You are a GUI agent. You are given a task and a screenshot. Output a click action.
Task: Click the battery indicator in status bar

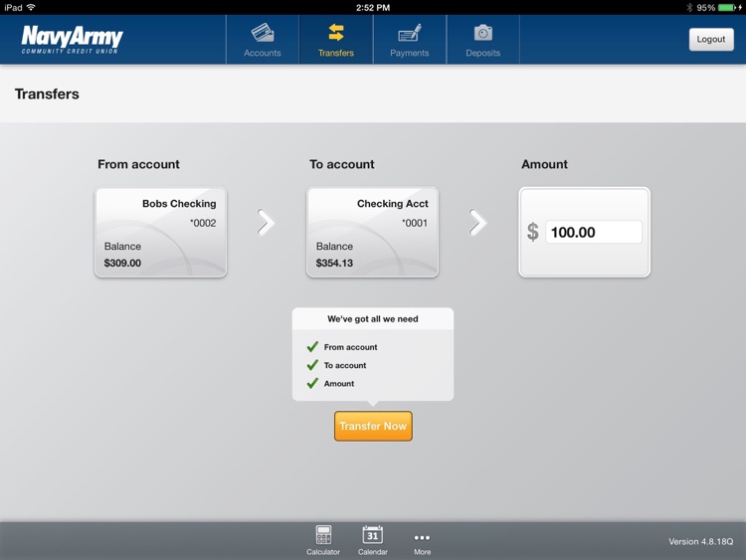tap(727, 8)
